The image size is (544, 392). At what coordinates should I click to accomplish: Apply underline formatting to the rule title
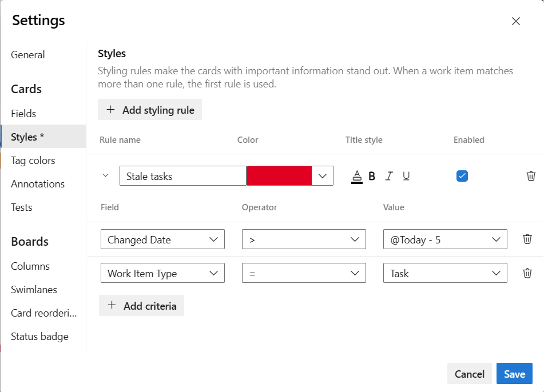click(406, 176)
